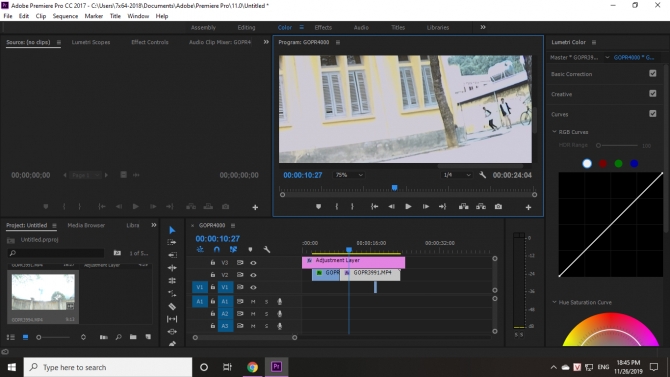Click New Item in Project panel
The height and width of the screenshot is (377, 670).
point(148,337)
